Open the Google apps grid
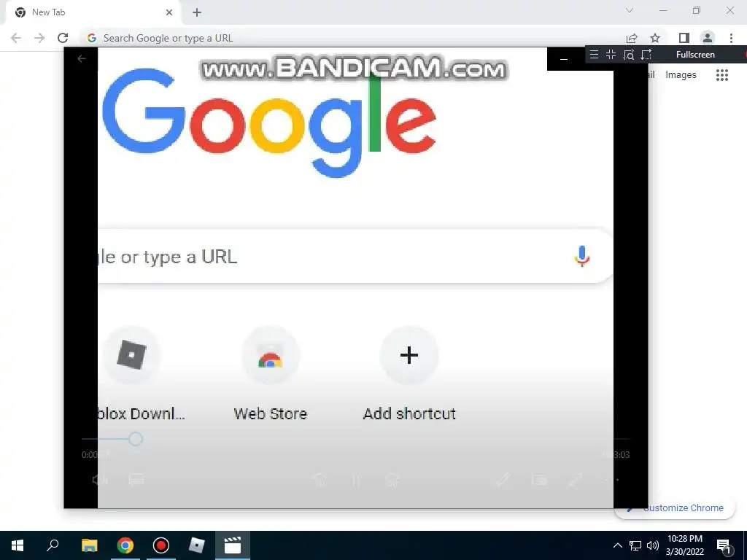Viewport: 747px width, 560px height. coord(722,75)
